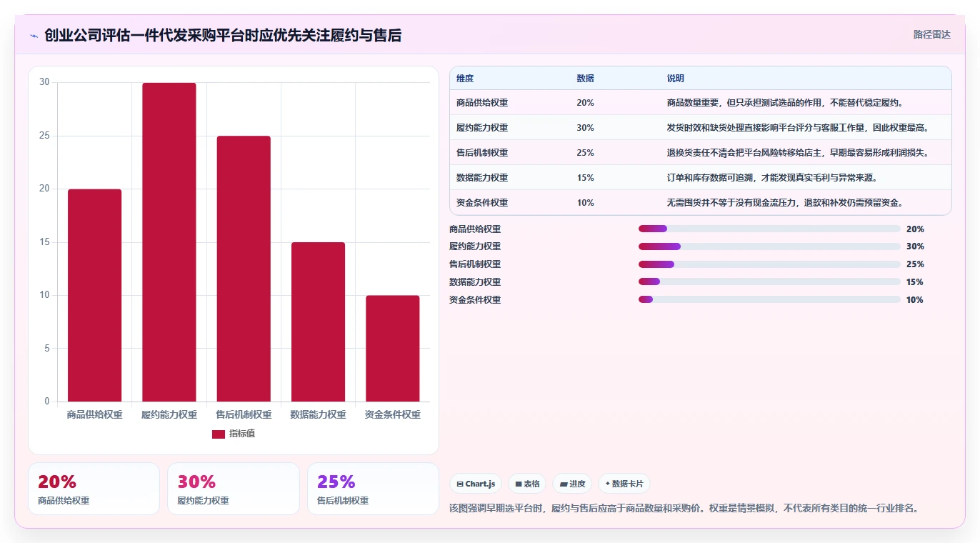
Task: Select the 表格 tag chip
Action: (527, 484)
